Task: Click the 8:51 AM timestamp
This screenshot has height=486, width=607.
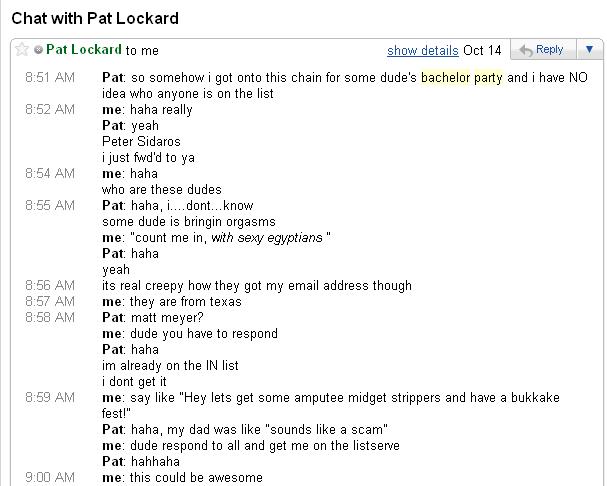Action: tap(49, 78)
